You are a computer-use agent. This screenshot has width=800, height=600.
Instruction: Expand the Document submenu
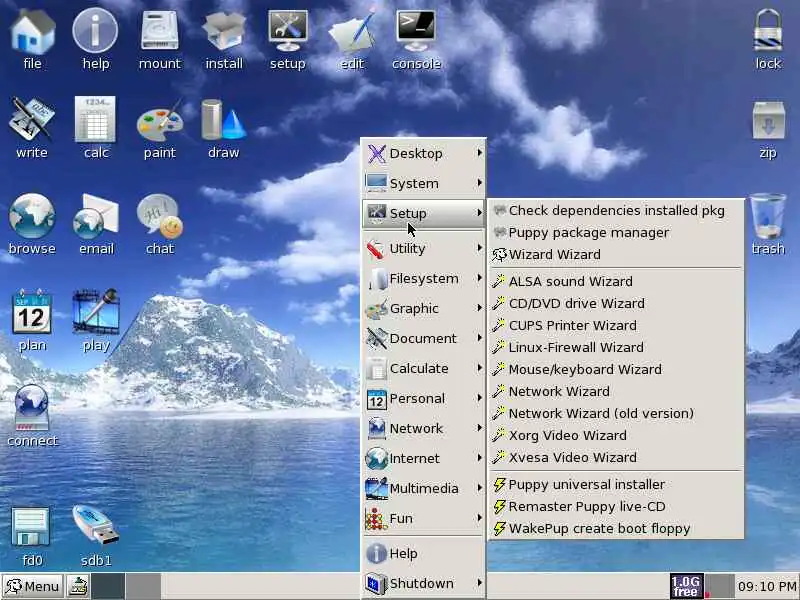(424, 338)
